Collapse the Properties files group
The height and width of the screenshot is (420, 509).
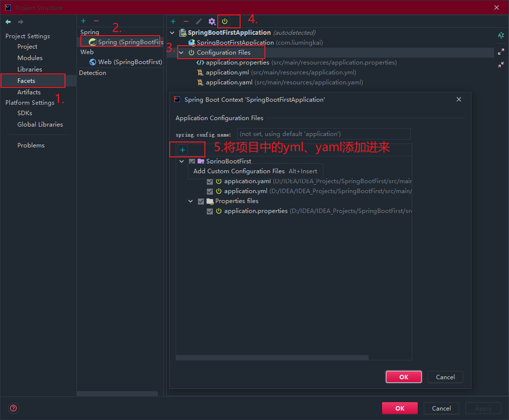tap(191, 201)
